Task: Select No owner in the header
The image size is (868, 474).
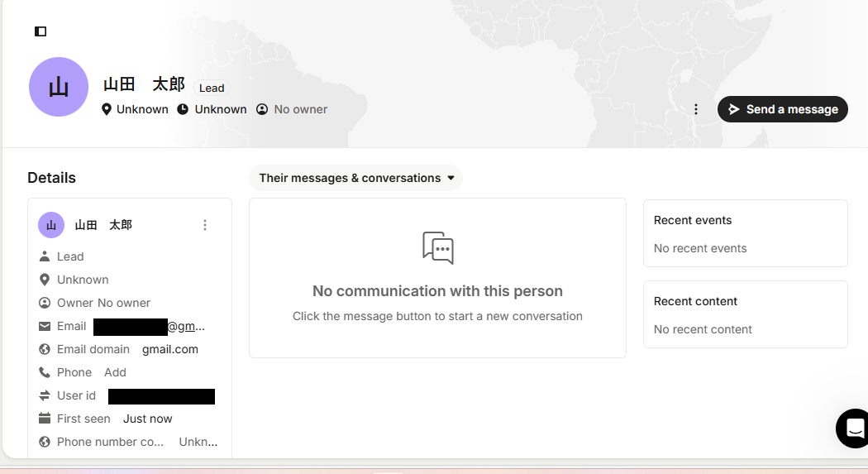Action: [x=301, y=109]
